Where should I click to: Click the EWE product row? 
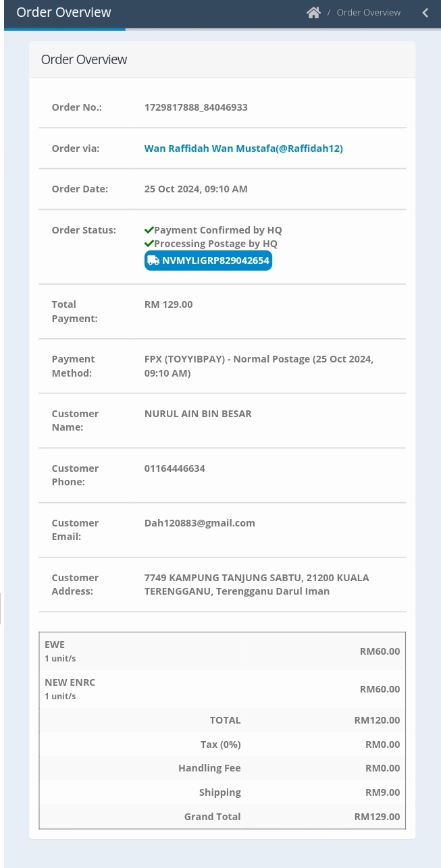222,651
